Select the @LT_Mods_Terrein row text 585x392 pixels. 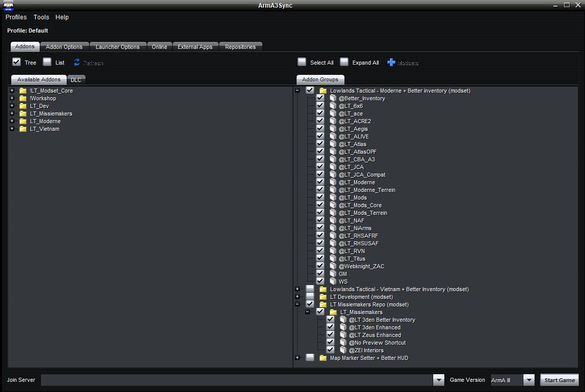pos(363,213)
